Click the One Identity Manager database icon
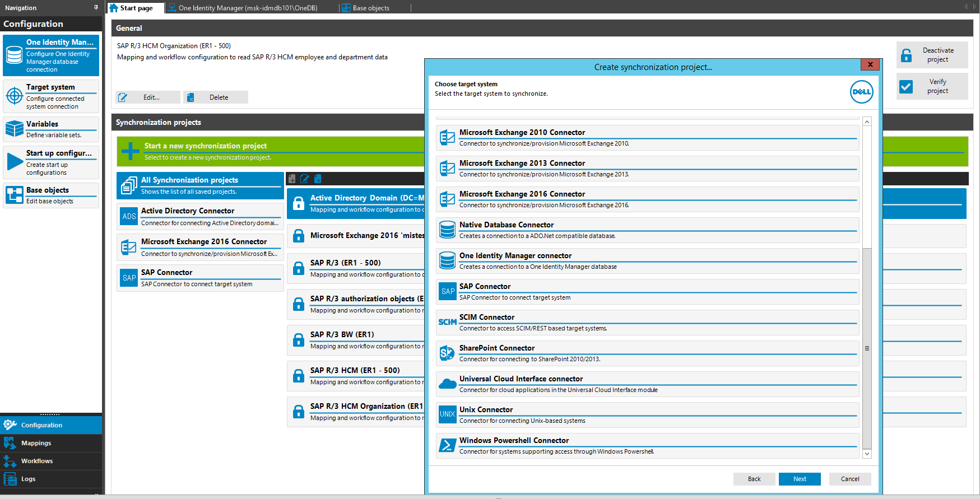980x499 pixels. point(14,55)
